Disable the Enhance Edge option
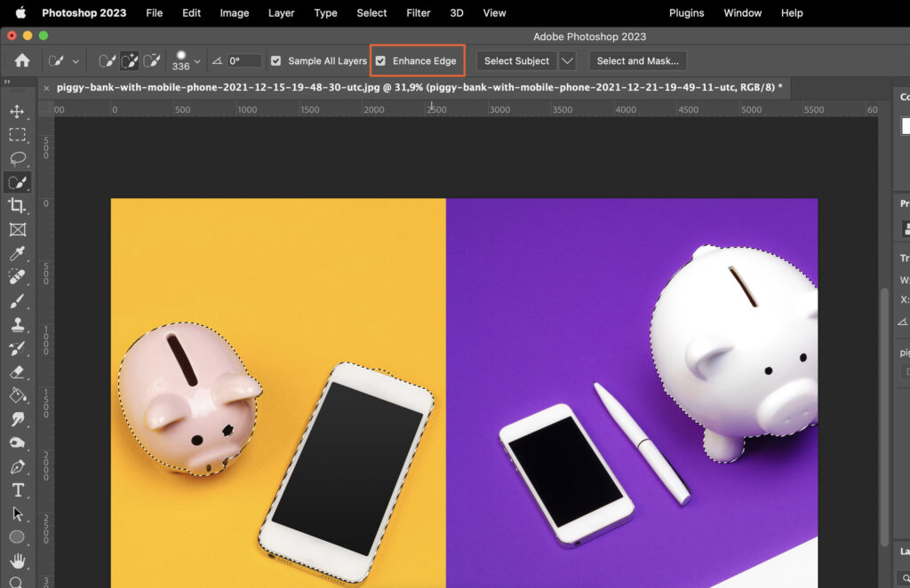The height and width of the screenshot is (588, 910). (x=381, y=60)
